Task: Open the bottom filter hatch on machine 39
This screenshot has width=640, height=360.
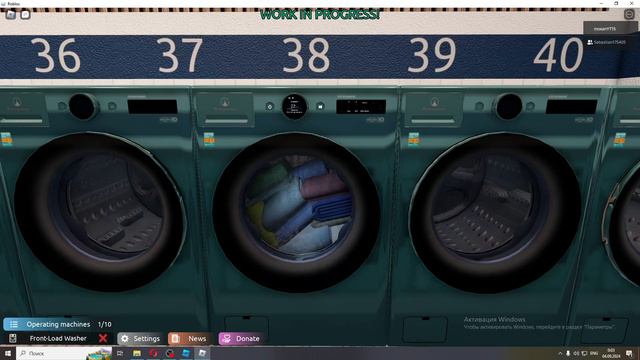Action: [x=425, y=329]
